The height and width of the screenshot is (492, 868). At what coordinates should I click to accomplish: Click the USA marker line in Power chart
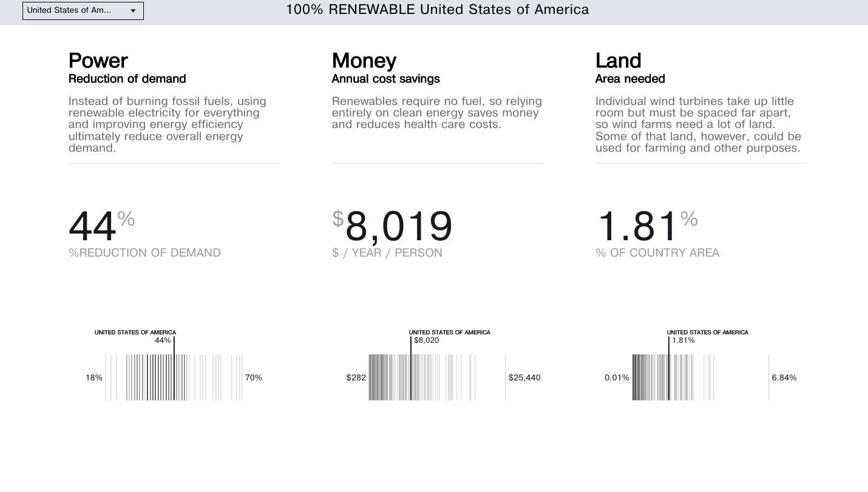tap(174, 376)
